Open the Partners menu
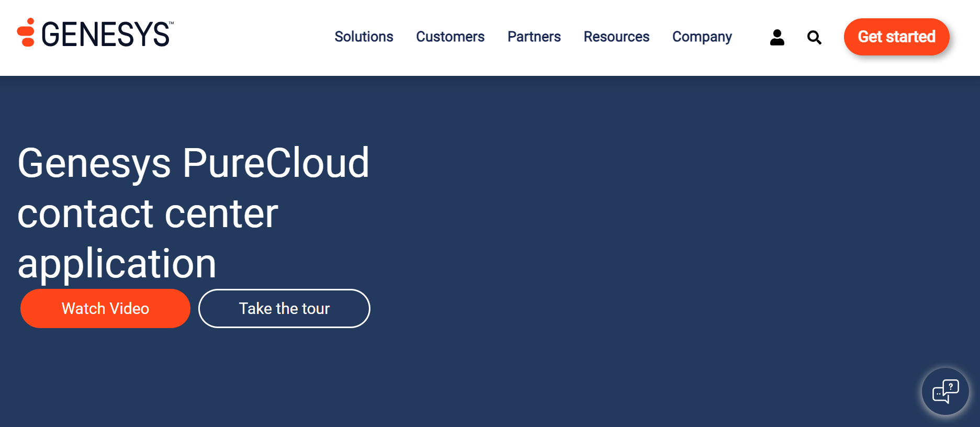Viewport: 980px width, 427px height. point(534,37)
